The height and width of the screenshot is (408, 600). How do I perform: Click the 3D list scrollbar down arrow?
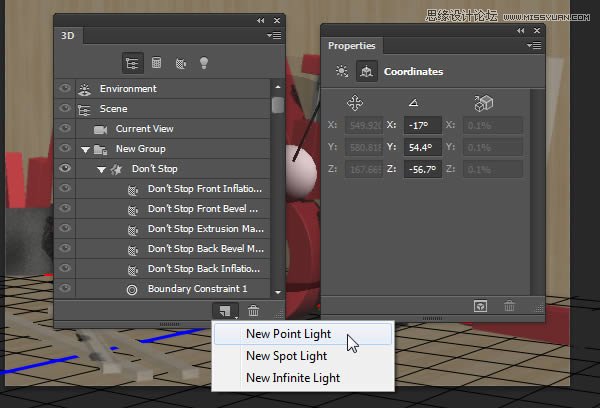pos(278,292)
